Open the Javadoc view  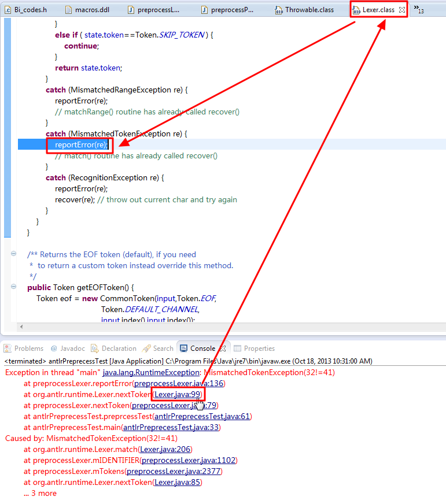click(x=68, y=349)
